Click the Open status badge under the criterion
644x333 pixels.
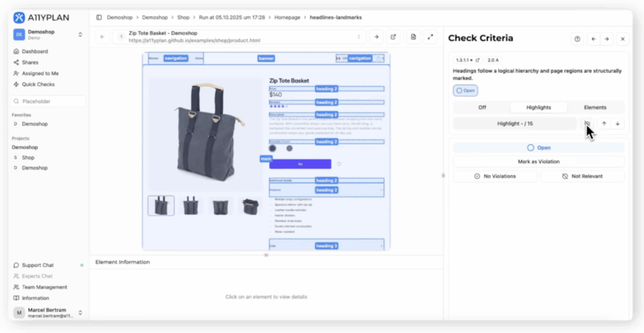coord(465,91)
